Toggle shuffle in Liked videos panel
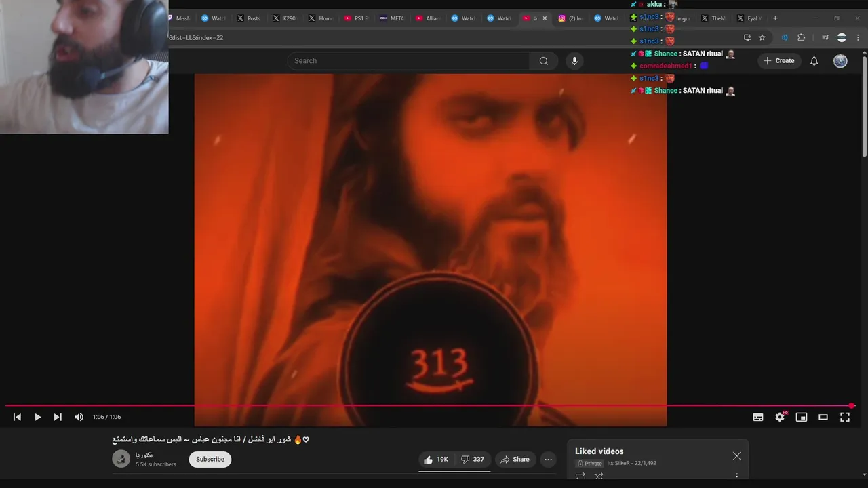The height and width of the screenshot is (488, 868). pos(599,476)
